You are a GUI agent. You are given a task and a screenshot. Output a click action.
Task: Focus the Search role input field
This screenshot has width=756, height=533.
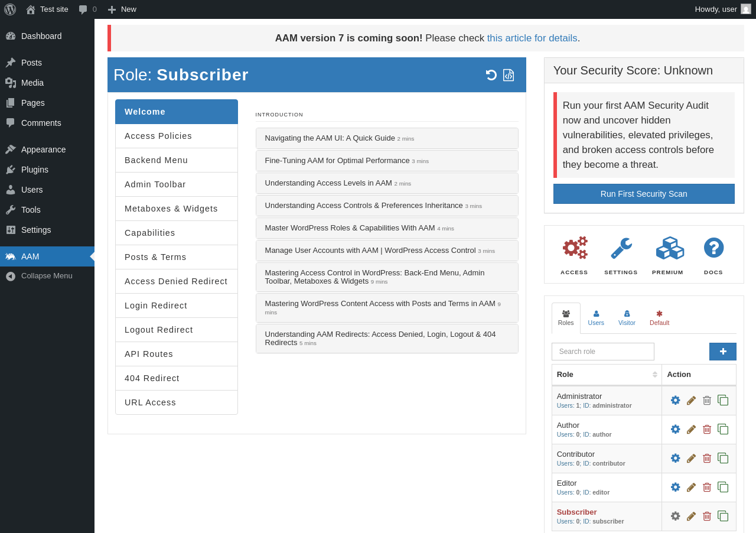tap(603, 352)
